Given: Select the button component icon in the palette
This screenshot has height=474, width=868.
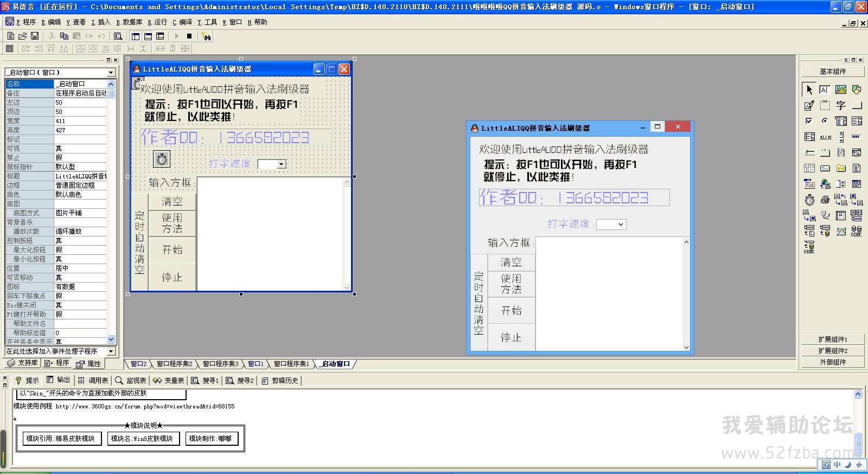Looking at the screenshot, I should coord(857,105).
